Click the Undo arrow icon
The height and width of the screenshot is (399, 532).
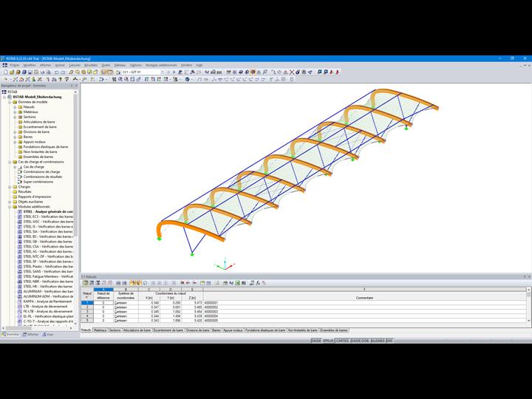click(56, 72)
